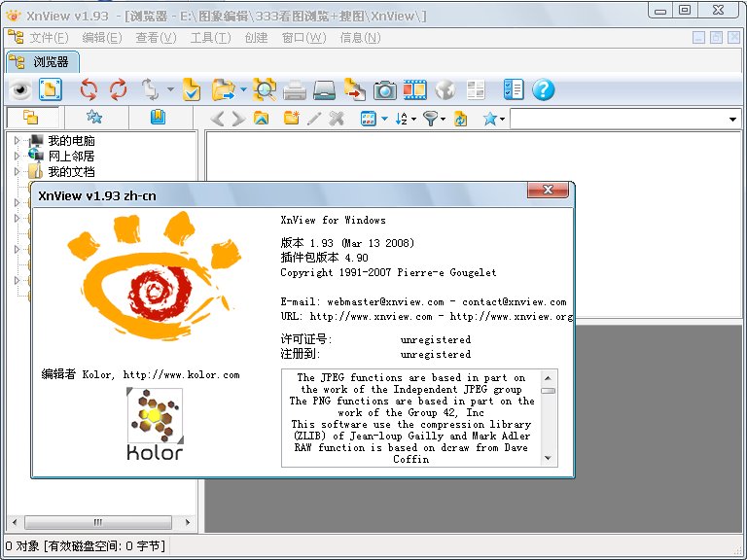Click the XnView eye logo in about dialog
The height and width of the screenshot is (560, 747).
[155, 276]
